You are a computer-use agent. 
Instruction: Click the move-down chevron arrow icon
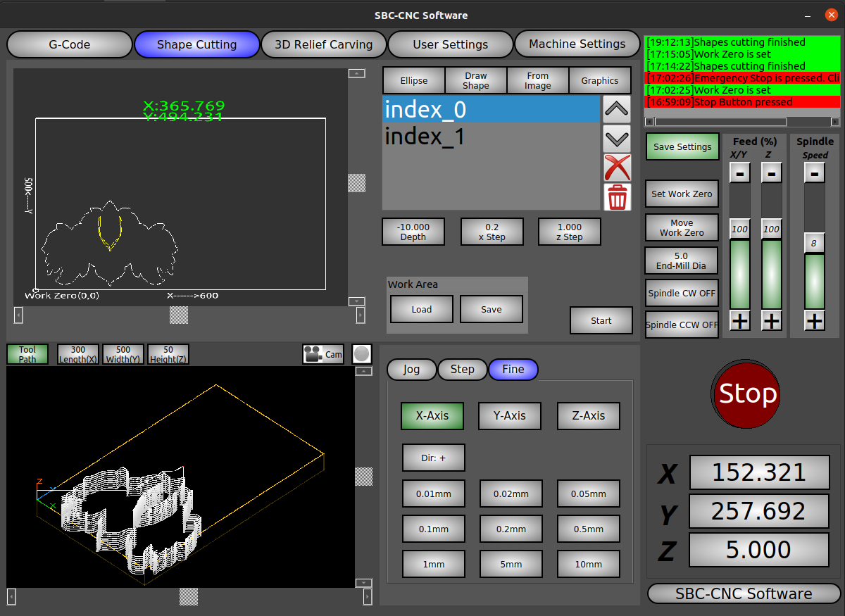pos(617,139)
